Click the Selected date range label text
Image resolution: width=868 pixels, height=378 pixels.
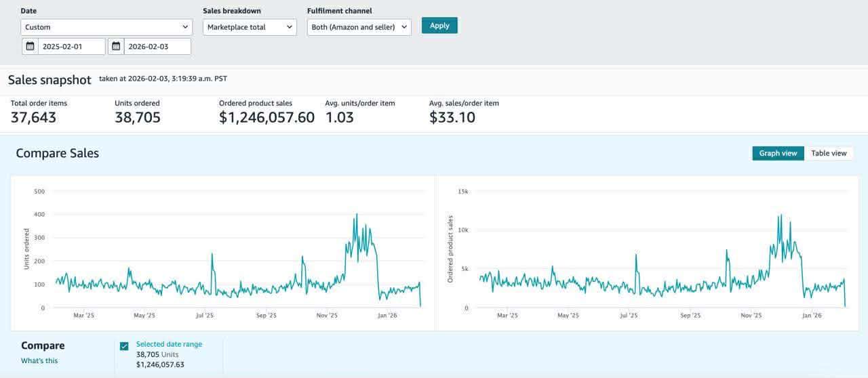click(x=169, y=344)
